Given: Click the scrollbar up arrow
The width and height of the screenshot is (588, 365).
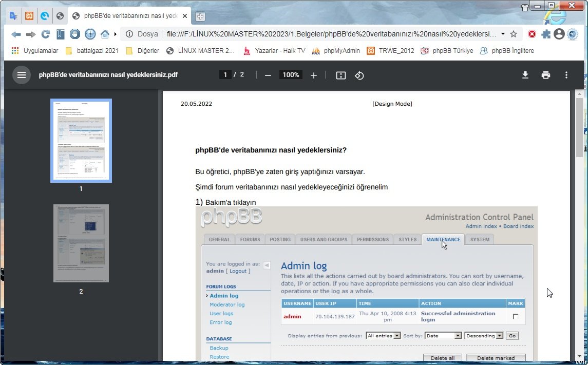Looking at the screenshot, I should pos(579,94).
